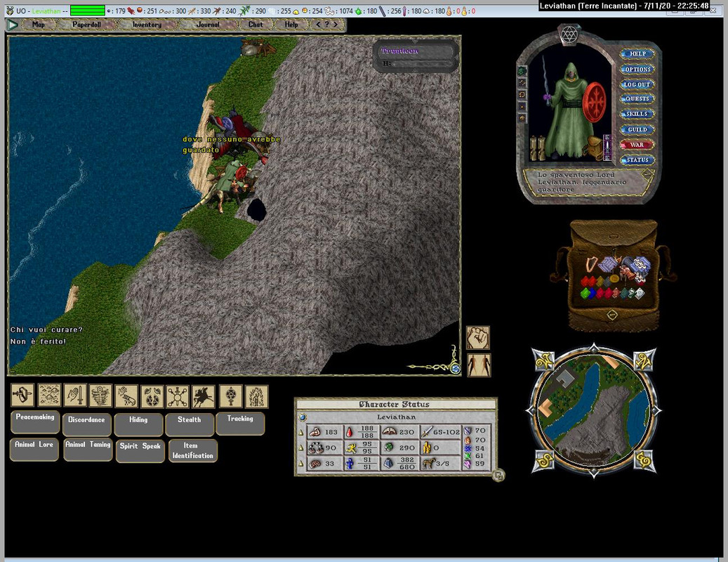Click the gold pile icon in Character Status
The image size is (728, 562).
(x=427, y=447)
